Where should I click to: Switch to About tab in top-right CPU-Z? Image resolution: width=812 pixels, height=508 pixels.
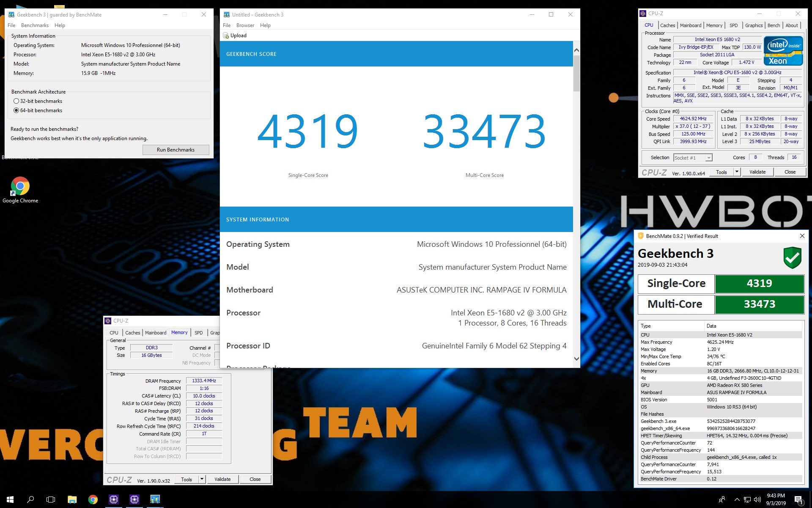pyautogui.click(x=792, y=25)
